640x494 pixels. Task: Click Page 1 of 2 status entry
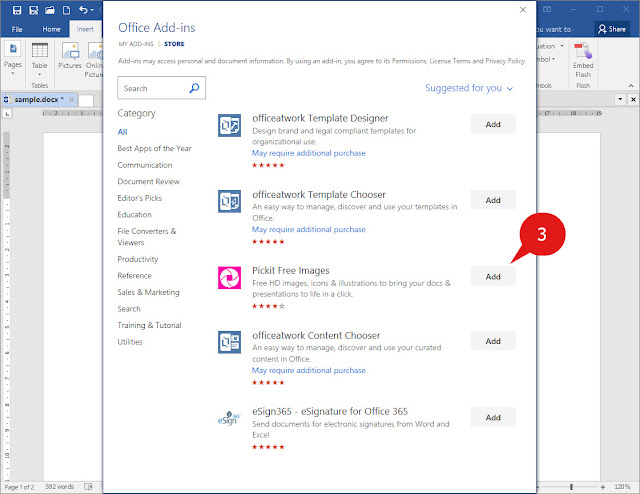19,487
